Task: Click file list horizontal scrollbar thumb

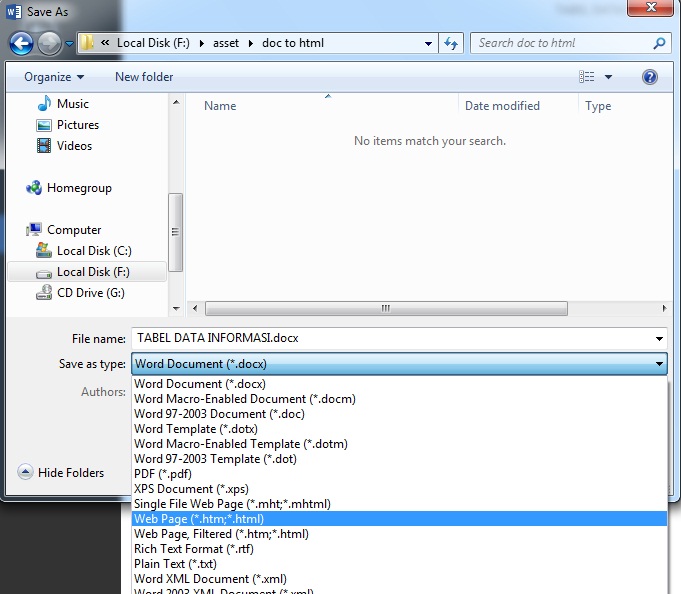Action: (386, 309)
